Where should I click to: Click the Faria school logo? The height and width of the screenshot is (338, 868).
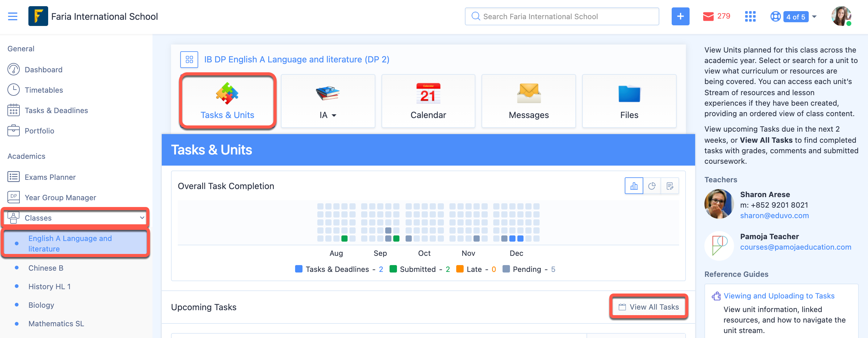[38, 16]
